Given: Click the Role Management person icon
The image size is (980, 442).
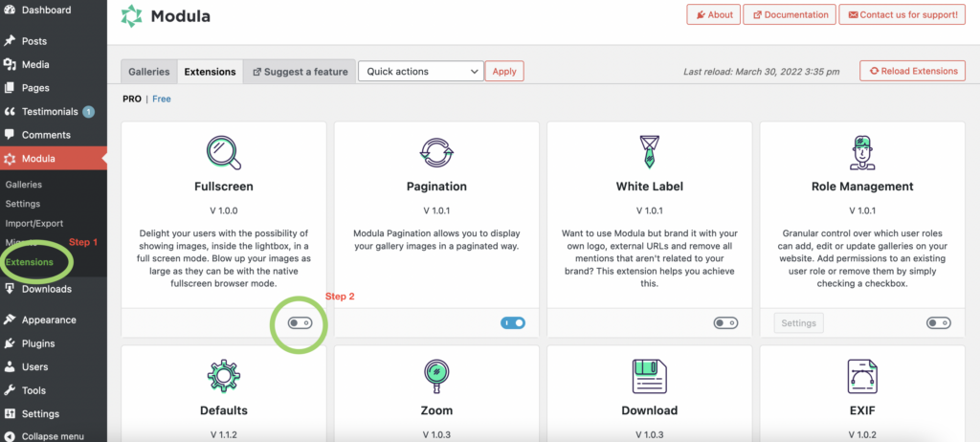Looking at the screenshot, I should click(862, 152).
